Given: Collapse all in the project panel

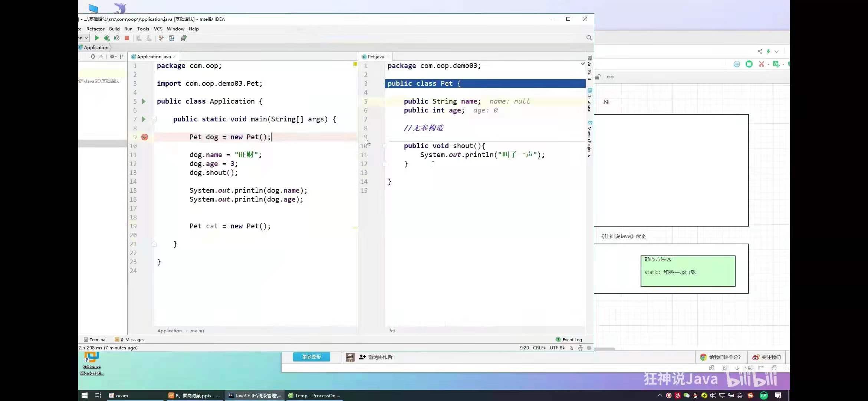Looking at the screenshot, I should click(101, 56).
